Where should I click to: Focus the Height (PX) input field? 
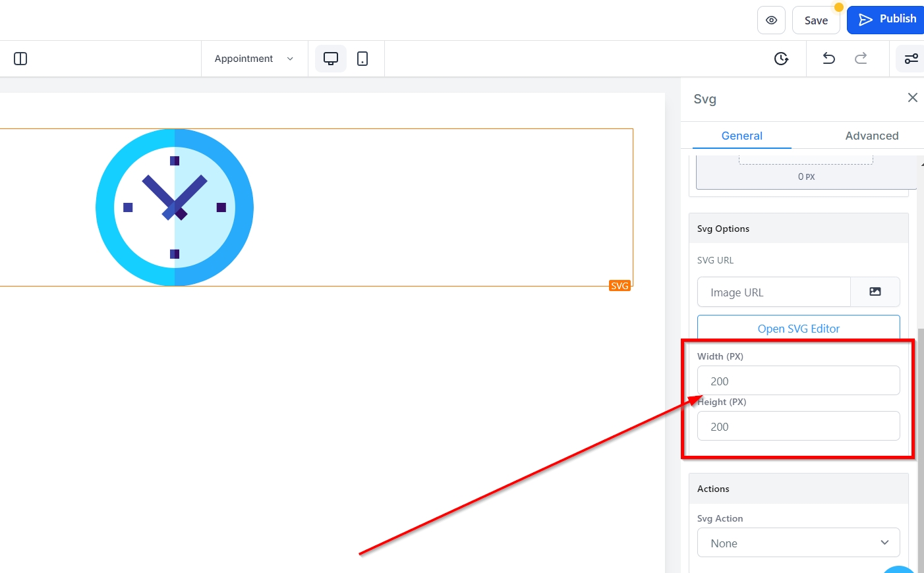click(x=798, y=426)
